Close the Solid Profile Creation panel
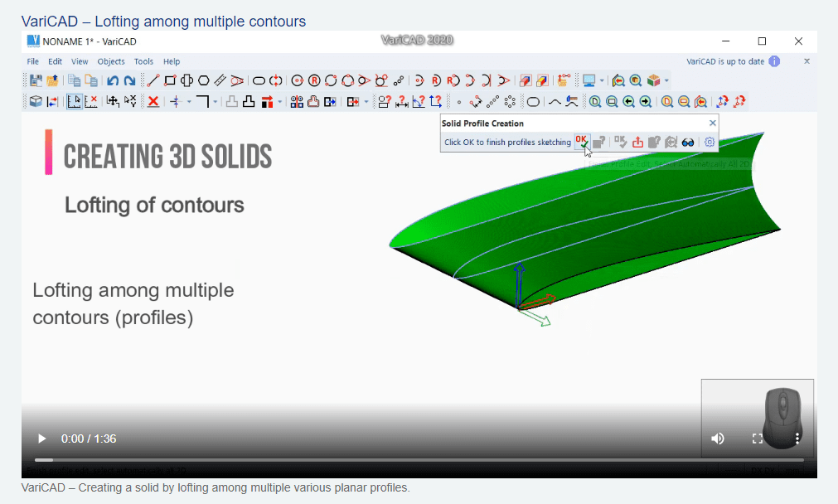This screenshot has height=504, width=838. [x=712, y=123]
